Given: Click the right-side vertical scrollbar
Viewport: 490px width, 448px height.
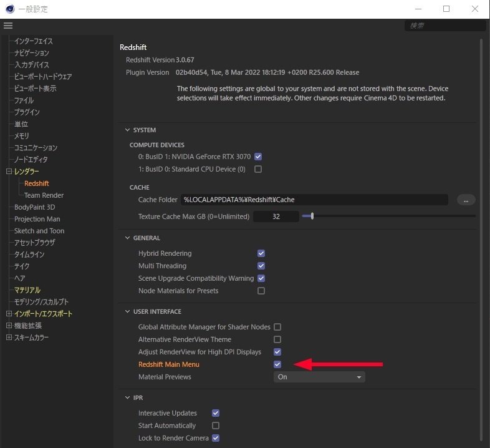Looking at the screenshot, I should point(481,240).
